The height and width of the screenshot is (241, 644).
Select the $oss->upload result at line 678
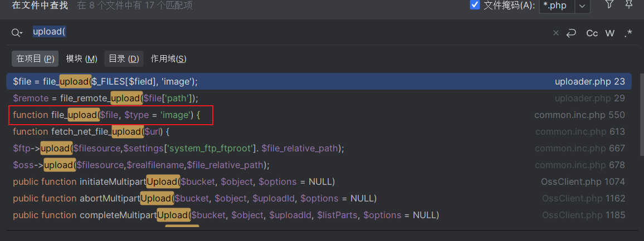(319, 165)
